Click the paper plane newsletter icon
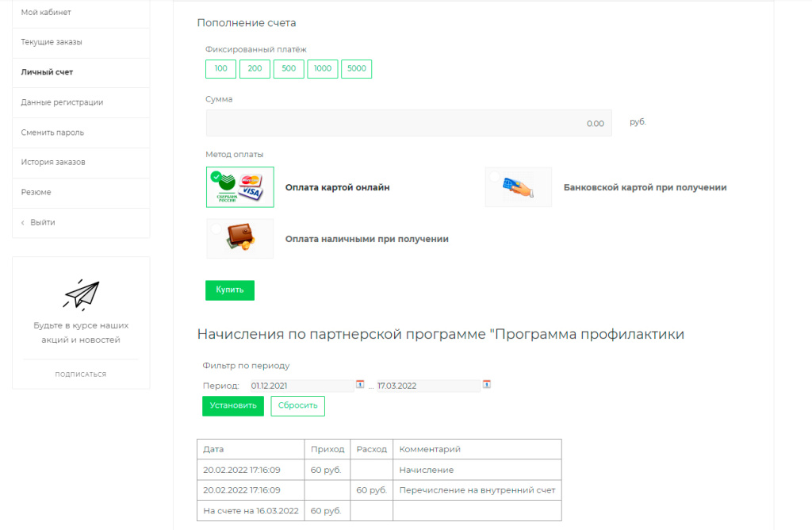Viewport: 812px width, 530px height. pyautogui.click(x=80, y=292)
